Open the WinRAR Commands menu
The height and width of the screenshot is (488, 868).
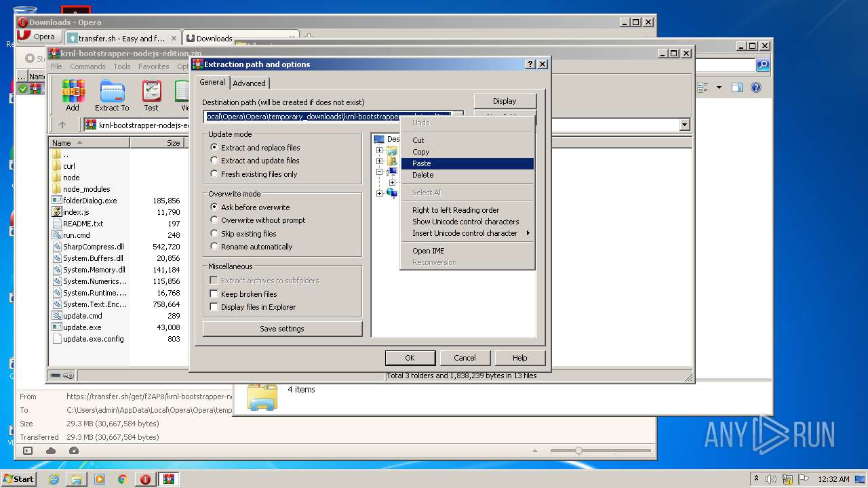coord(87,66)
